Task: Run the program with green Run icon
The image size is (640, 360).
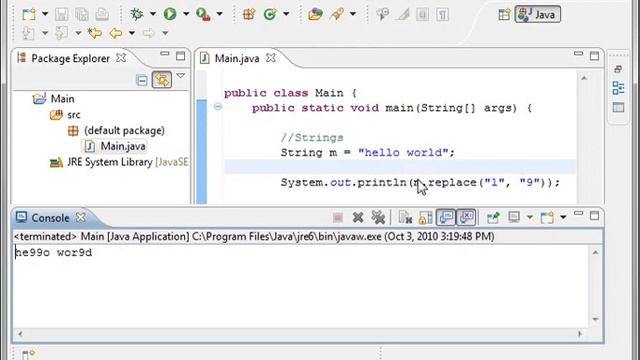Action: (x=170, y=14)
